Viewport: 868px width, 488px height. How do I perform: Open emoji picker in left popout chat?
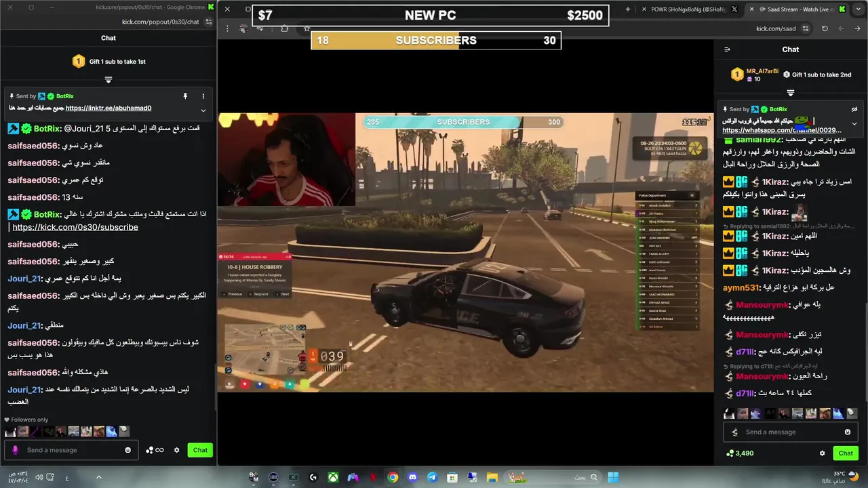tap(128, 450)
